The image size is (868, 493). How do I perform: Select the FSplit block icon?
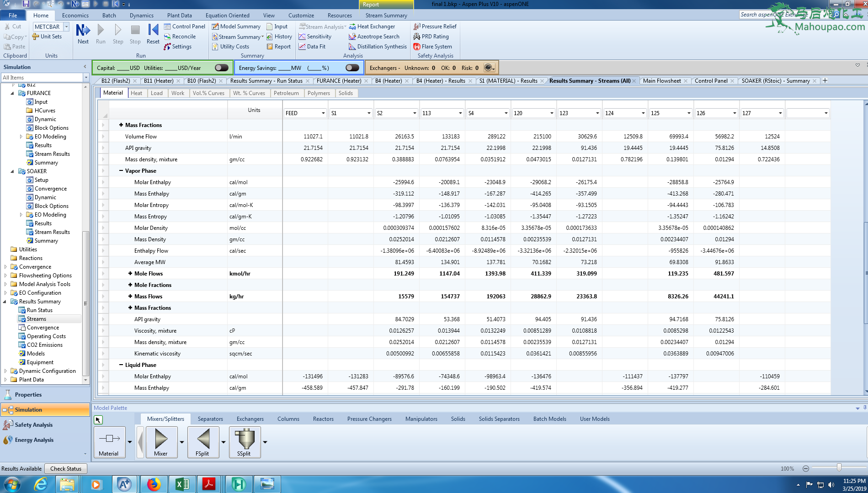[203, 442]
